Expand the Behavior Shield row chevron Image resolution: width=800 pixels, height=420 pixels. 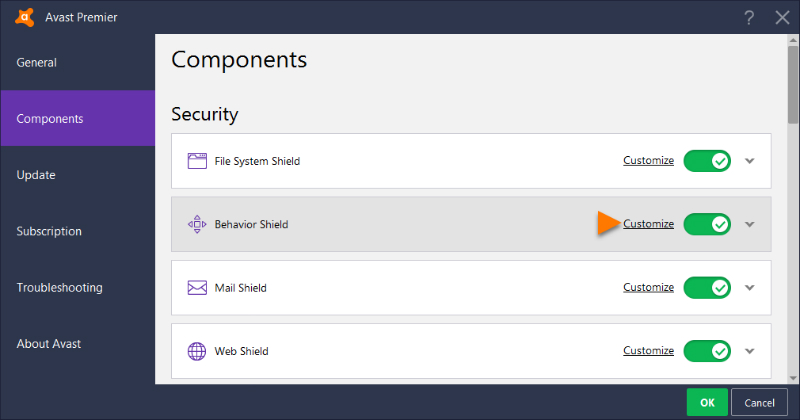(x=750, y=224)
